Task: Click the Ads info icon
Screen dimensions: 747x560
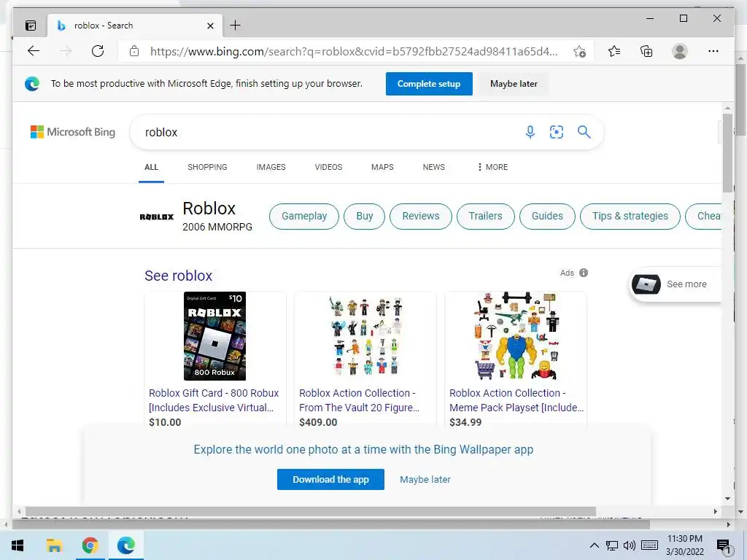Action: (584, 273)
